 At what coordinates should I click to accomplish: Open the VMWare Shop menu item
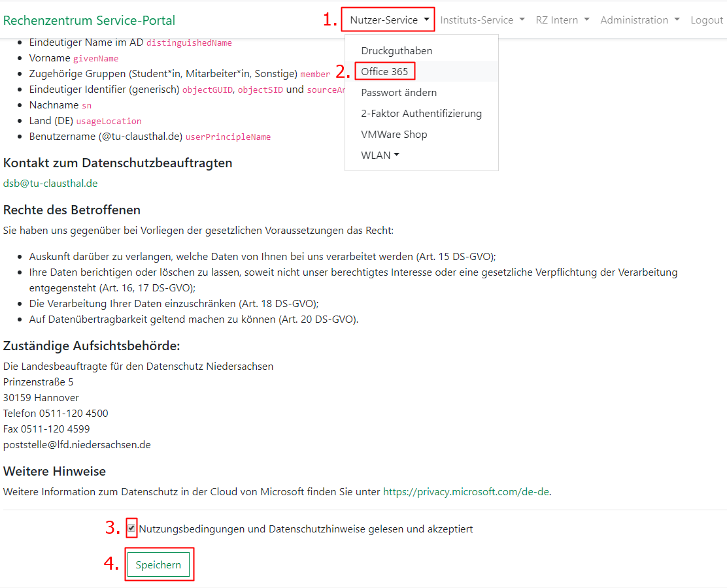tap(394, 134)
